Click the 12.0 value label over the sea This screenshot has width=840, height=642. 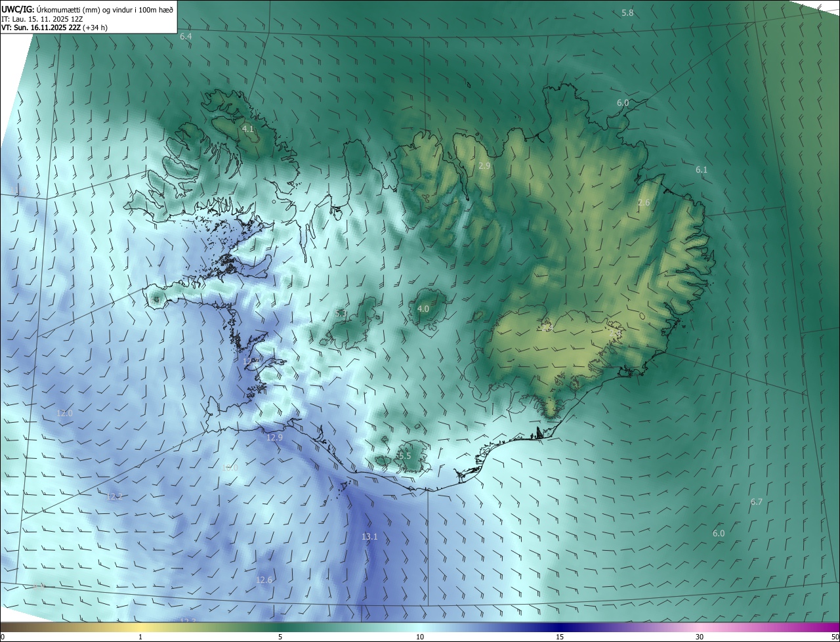point(65,414)
